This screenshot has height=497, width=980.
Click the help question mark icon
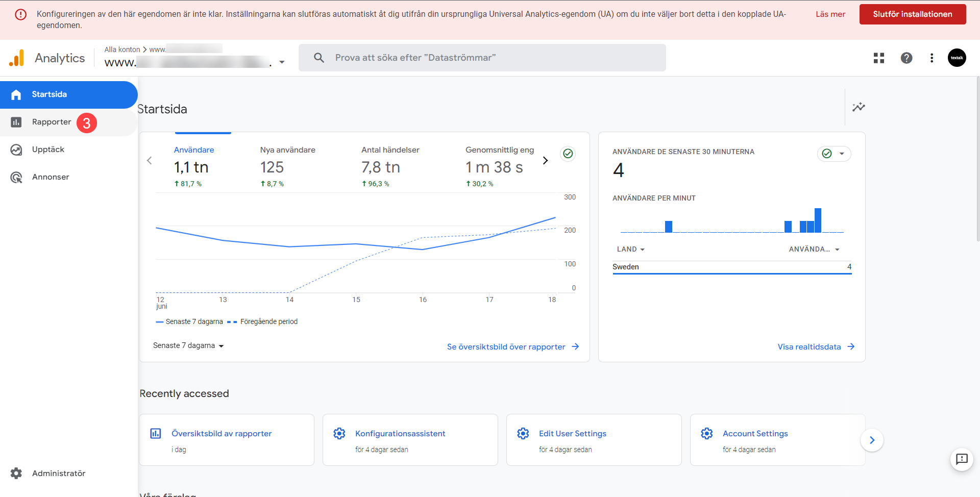click(906, 58)
